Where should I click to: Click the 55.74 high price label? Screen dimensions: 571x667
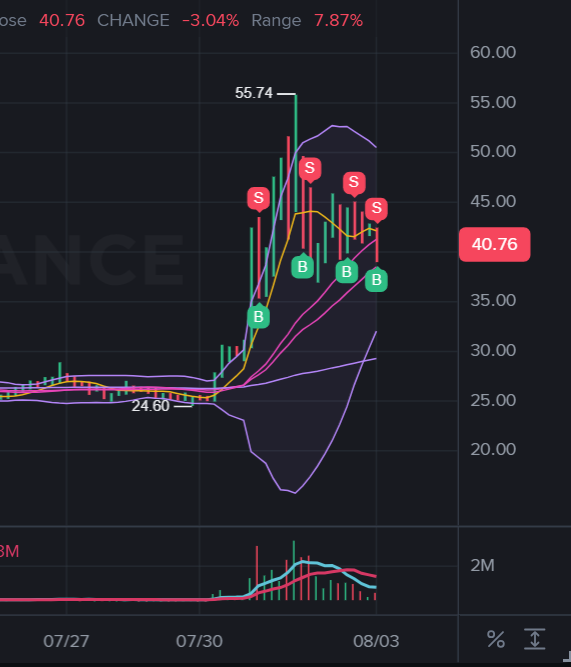254,93
